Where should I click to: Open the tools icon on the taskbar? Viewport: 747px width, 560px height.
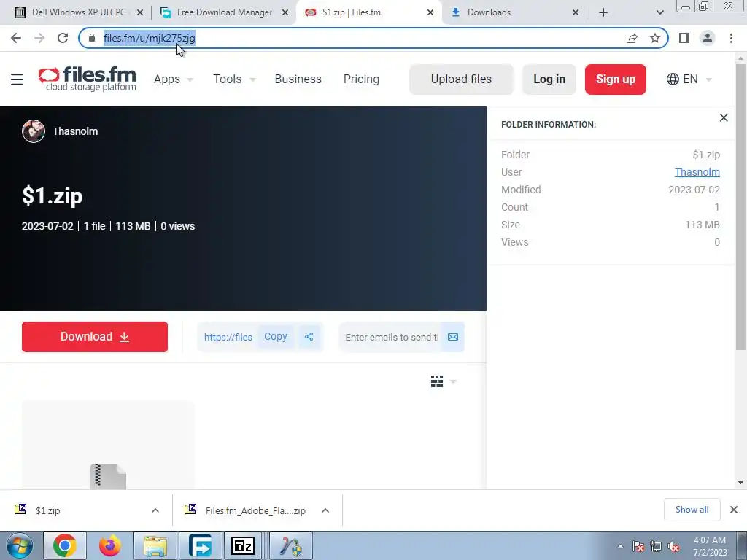tap(291, 545)
